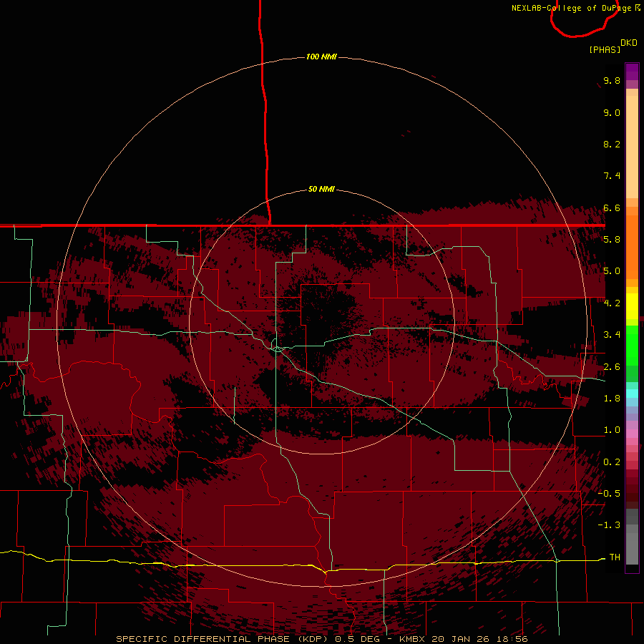
Task: Click the 1.0 scale label
Action: (x=612, y=430)
